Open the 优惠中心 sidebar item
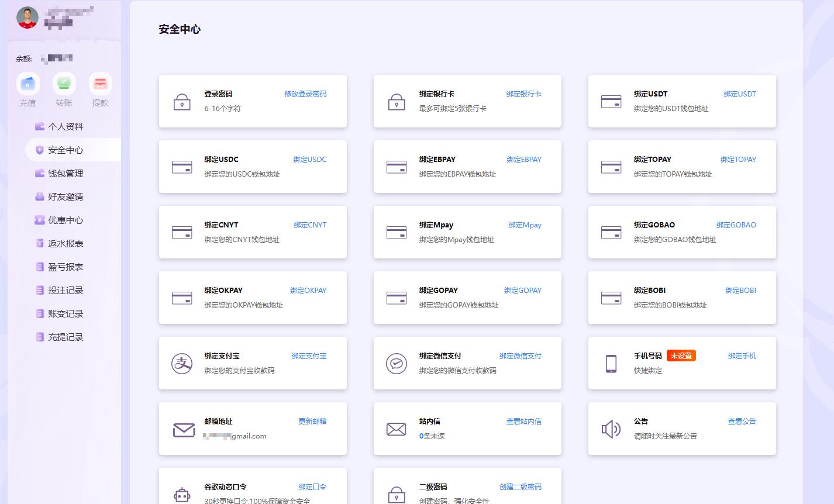 tap(66, 220)
